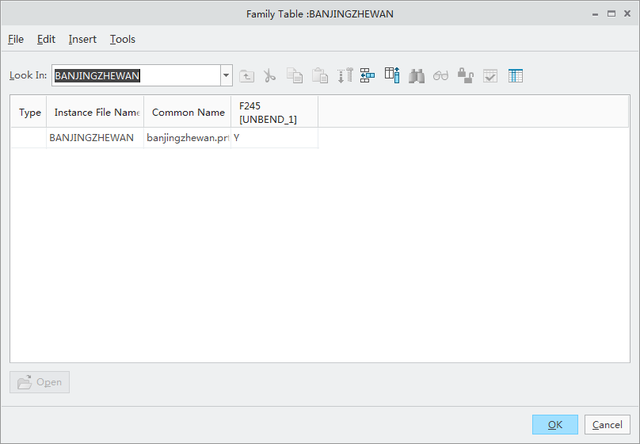Viewport: 640px width, 444px height.
Task: Click the Copy icon in toolbar
Action: (295, 76)
